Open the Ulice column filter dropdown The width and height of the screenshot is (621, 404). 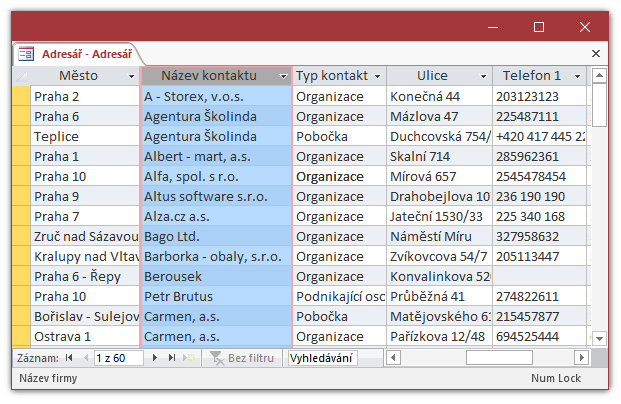[483, 76]
